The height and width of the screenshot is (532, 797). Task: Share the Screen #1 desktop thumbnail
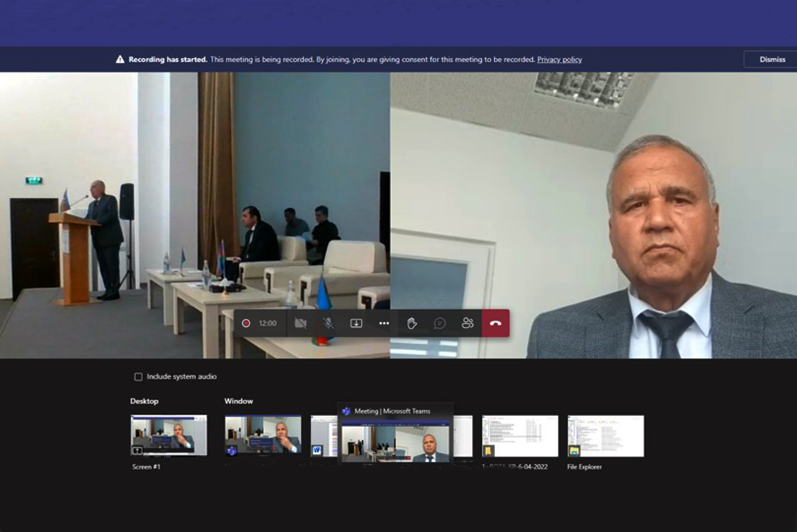[169, 435]
